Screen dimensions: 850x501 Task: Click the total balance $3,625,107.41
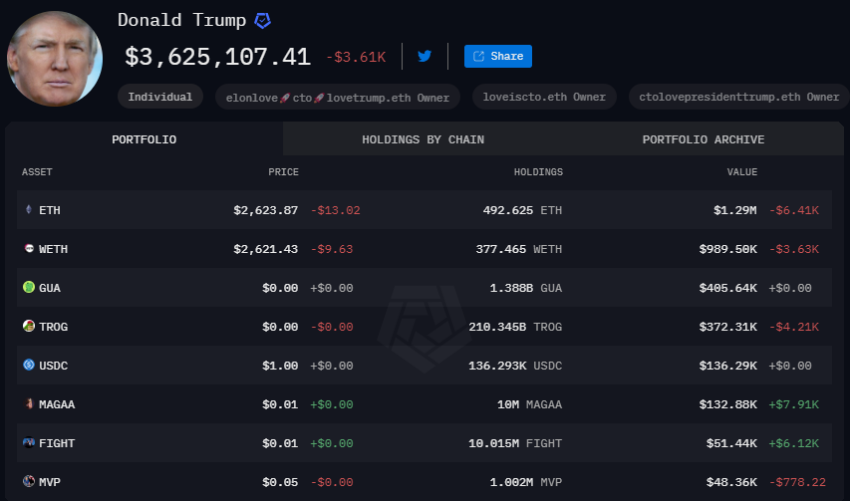(217, 57)
